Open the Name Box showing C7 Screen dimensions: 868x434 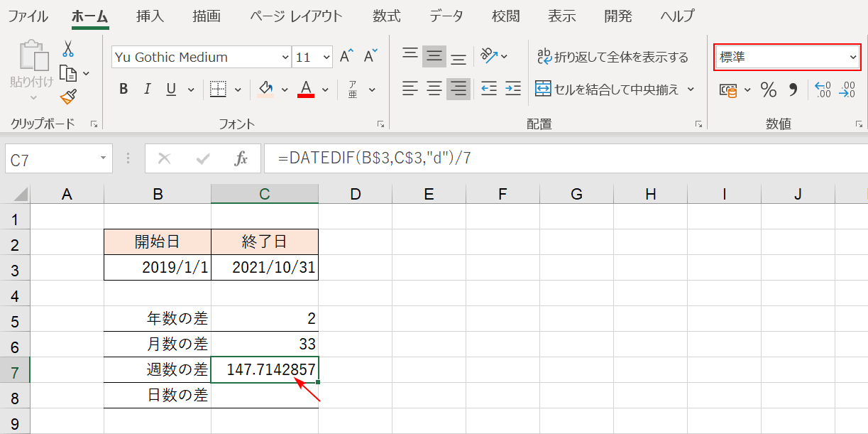53,158
